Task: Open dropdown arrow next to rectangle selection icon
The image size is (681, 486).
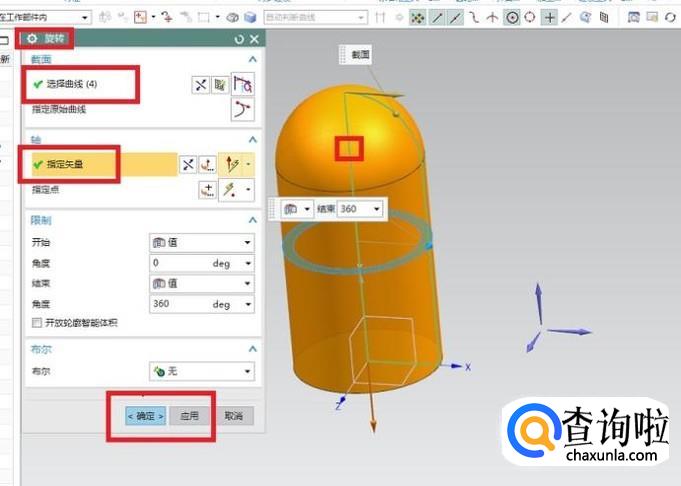Action: tap(218, 17)
